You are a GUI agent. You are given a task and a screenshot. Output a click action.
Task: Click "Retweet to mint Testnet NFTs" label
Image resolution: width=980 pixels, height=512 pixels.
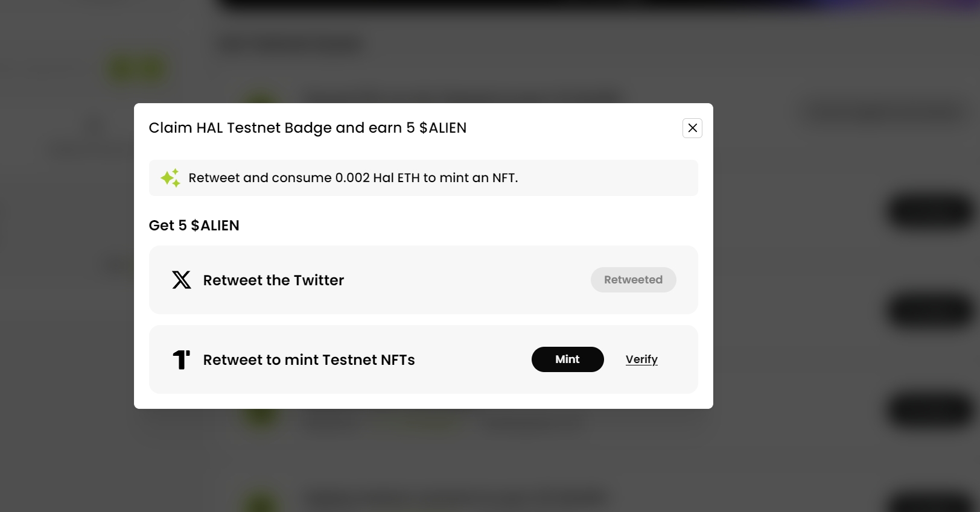tap(309, 360)
